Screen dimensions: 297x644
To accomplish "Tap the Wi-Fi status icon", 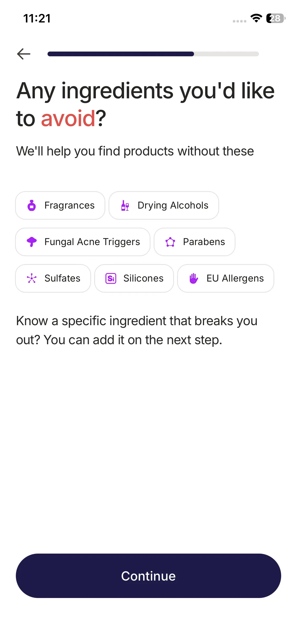I will tap(256, 18).
